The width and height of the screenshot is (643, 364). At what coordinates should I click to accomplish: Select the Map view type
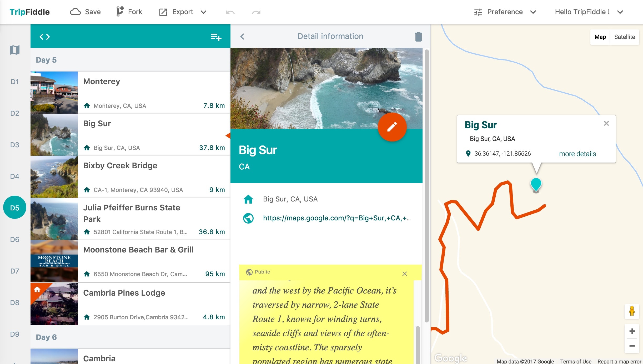(x=600, y=37)
